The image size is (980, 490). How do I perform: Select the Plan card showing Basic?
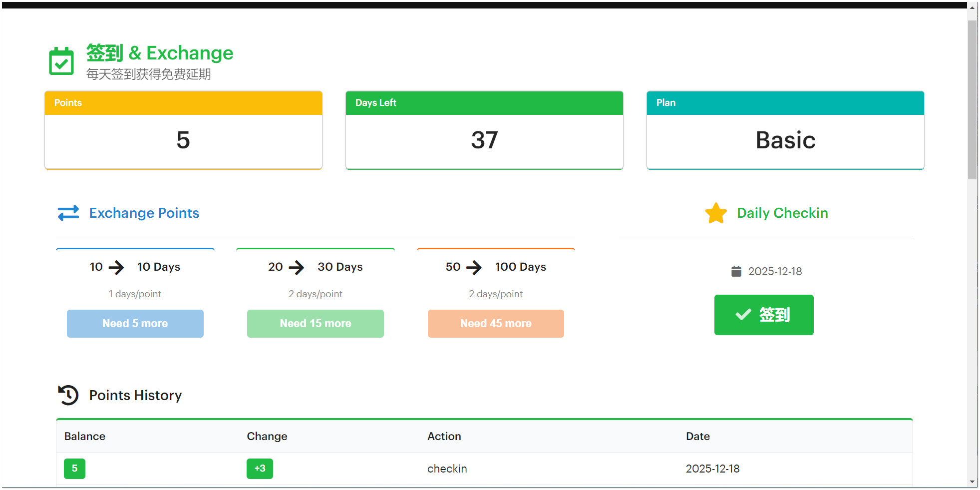tap(785, 140)
